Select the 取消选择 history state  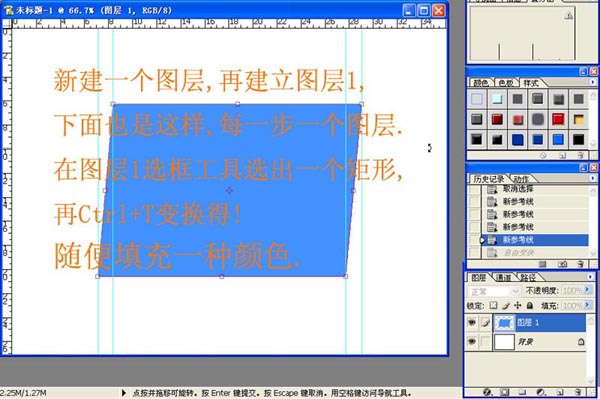pyautogui.click(x=518, y=189)
